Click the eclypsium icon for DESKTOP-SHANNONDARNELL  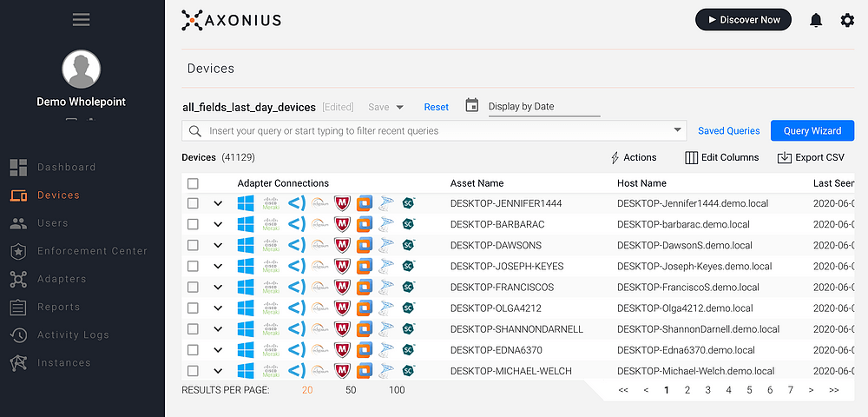point(319,329)
